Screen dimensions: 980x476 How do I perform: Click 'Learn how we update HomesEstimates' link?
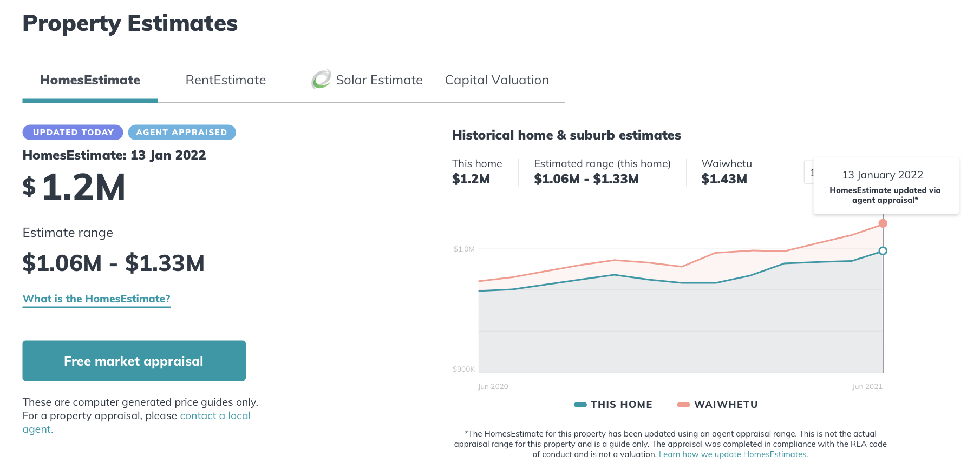pyautogui.click(x=733, y=454)
